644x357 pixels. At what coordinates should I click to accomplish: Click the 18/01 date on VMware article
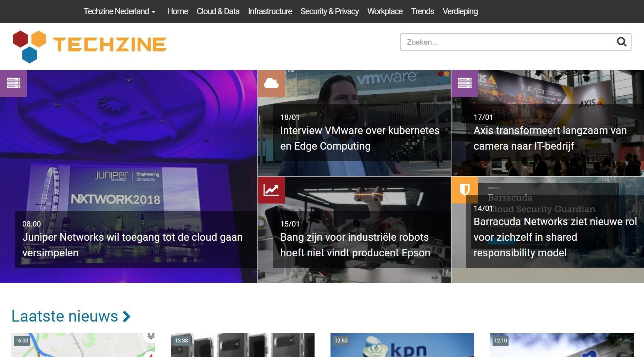click(x=290, y=117)
